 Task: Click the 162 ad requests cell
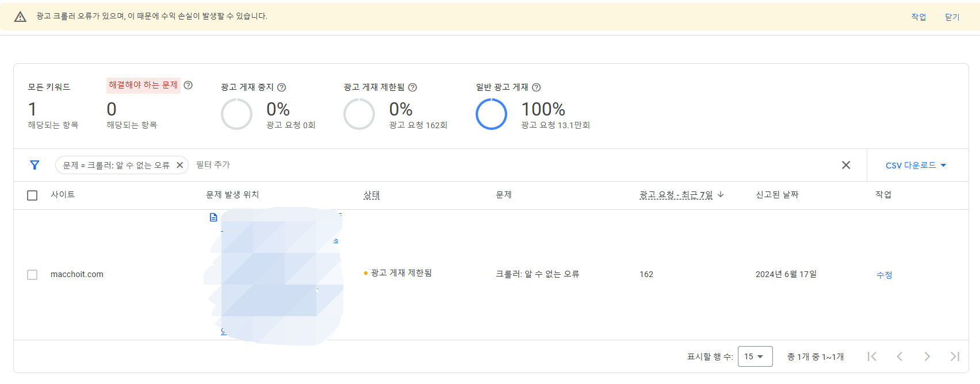(646, 274)
